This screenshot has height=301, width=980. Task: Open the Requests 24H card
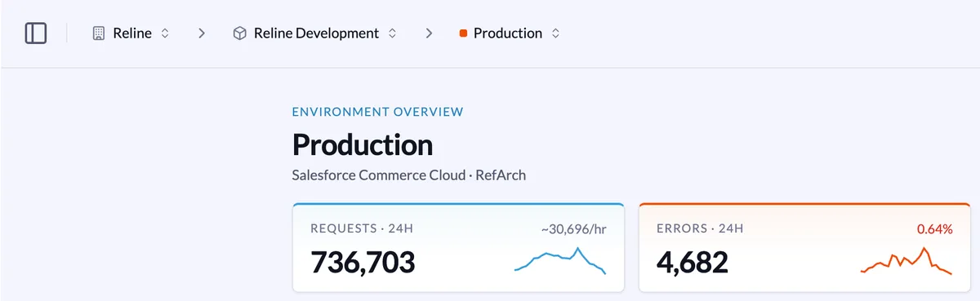click(x=458, y=247)
